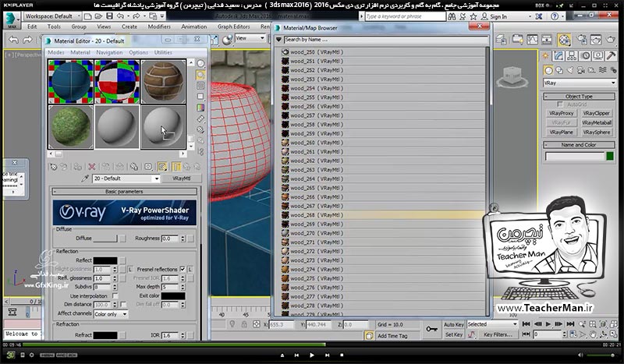624x364 pixels.
Task: Open the Edit menu
Action: (32, 27)
